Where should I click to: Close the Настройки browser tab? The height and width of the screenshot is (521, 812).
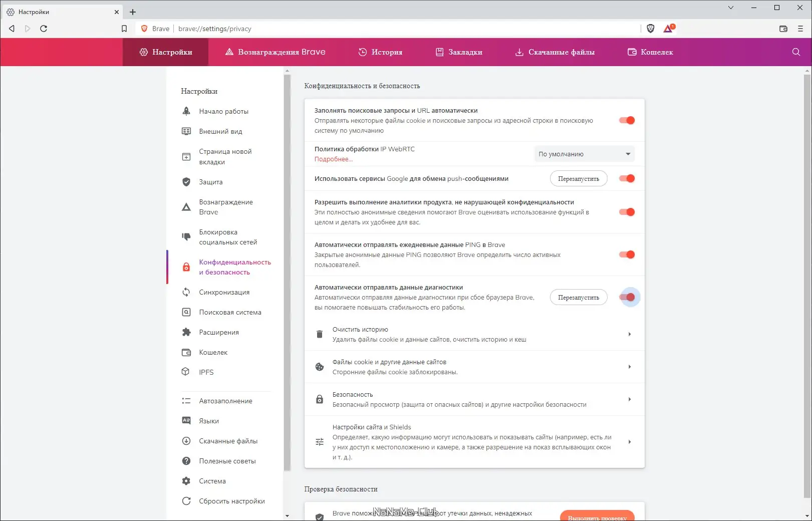[117, 12]
